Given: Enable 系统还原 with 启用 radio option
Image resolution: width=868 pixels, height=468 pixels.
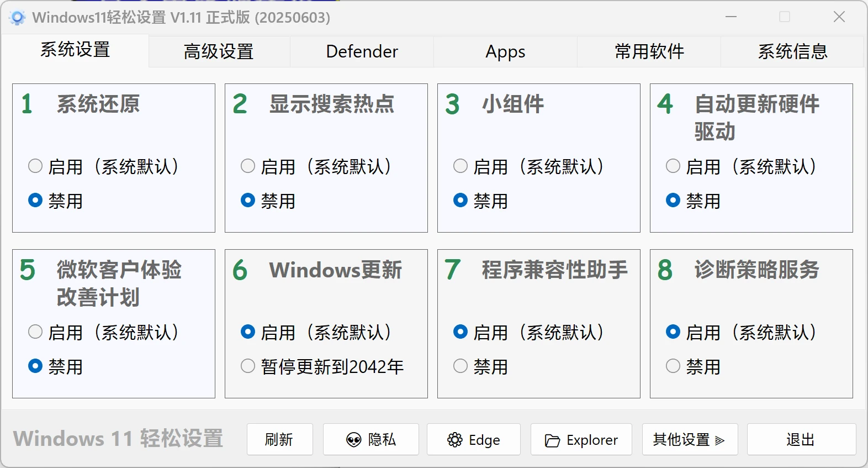Looking at the screenshot, I should click(x=35, y=166).
